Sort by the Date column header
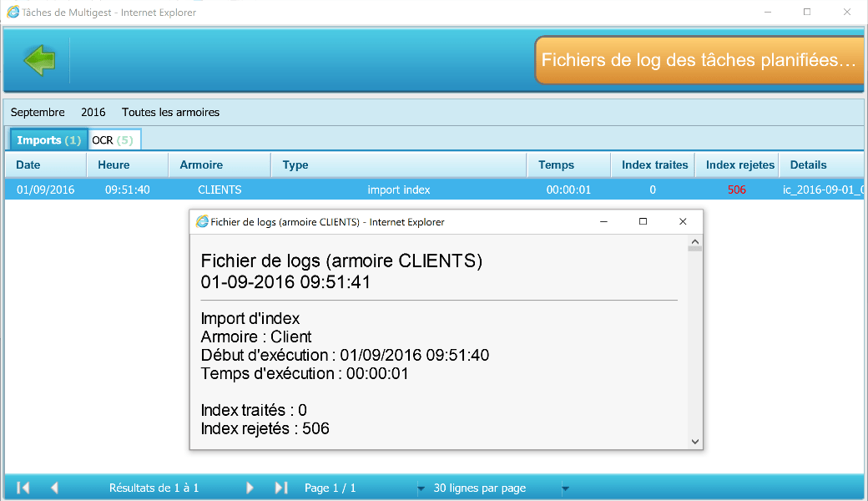Screen dimensions: 868x501 (28, 164)
